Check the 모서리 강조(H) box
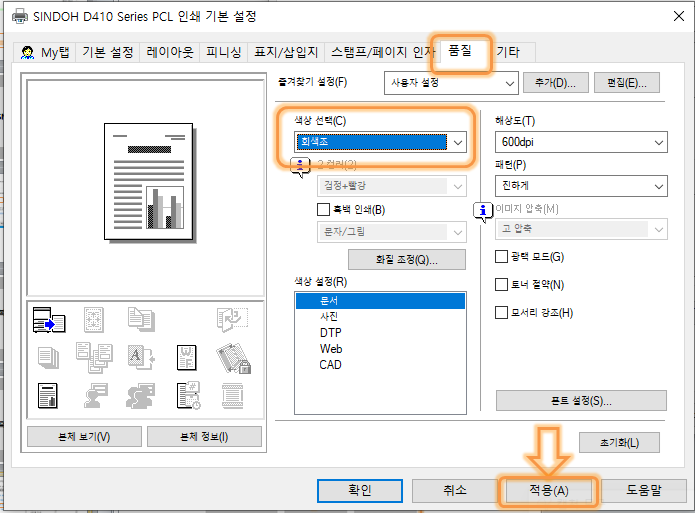Image resolution: width=695 pixels, height=515 pixels. tap(501, 312)
